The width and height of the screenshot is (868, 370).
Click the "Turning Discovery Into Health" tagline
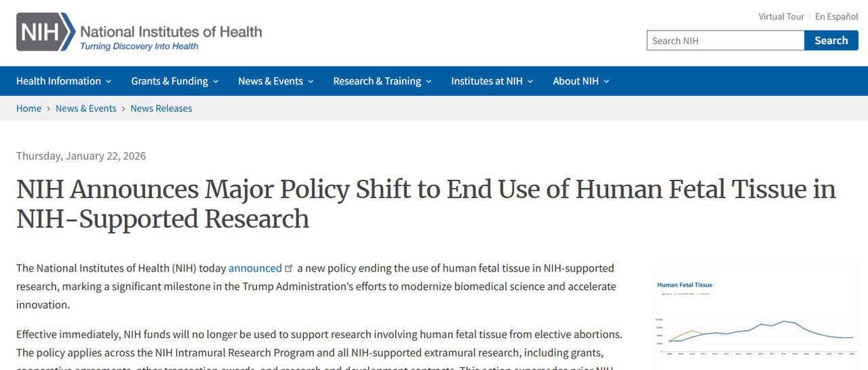pyautogui.click(x=139, y=46)
